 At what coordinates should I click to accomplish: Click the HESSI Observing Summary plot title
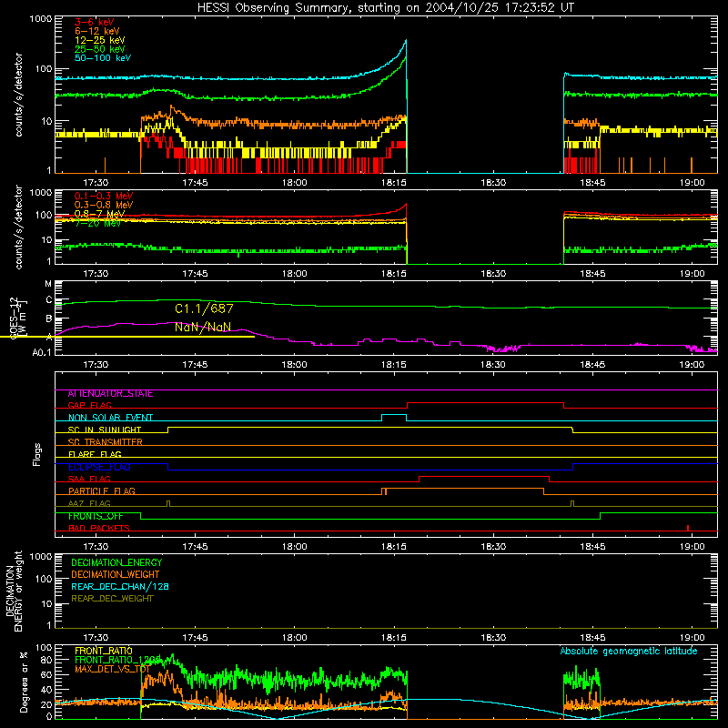385,8
